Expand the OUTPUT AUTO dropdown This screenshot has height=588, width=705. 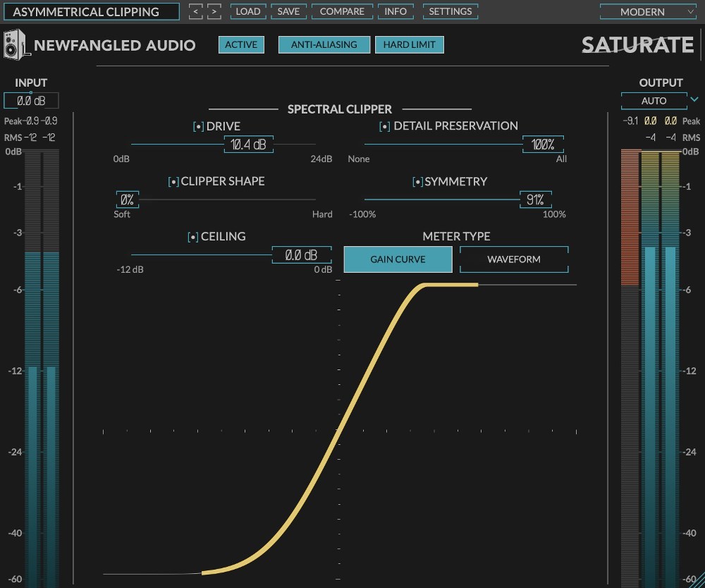(x=694, y=100)
